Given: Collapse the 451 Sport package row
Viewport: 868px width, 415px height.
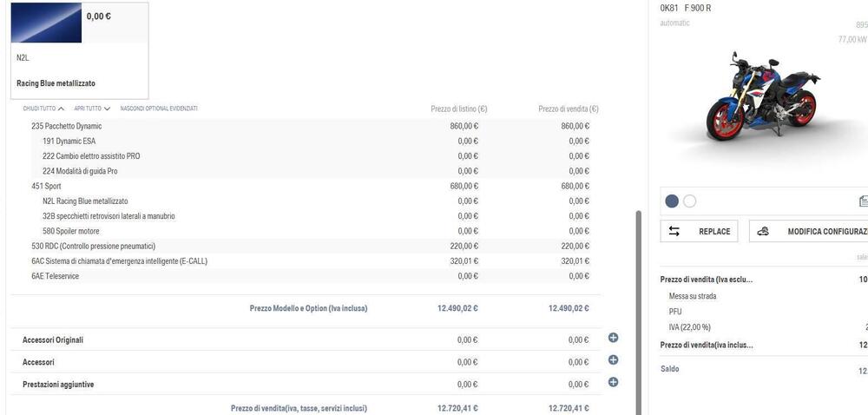Looking at the screenshot, I should pos(47,186).
